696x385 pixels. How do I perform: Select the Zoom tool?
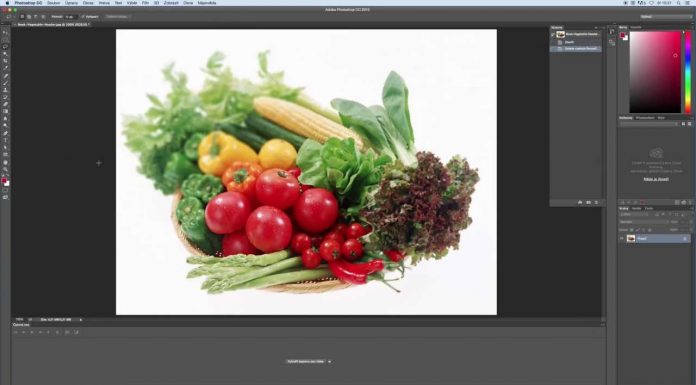click(x=5, y=169)
